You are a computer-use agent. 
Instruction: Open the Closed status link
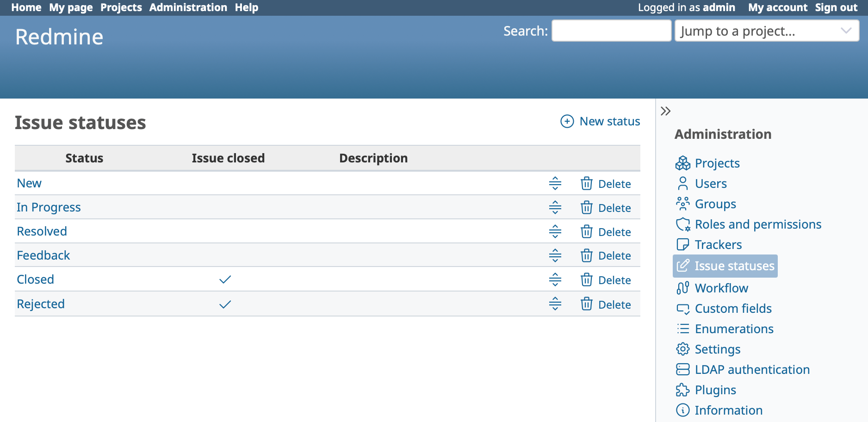[x=36, y=279]
